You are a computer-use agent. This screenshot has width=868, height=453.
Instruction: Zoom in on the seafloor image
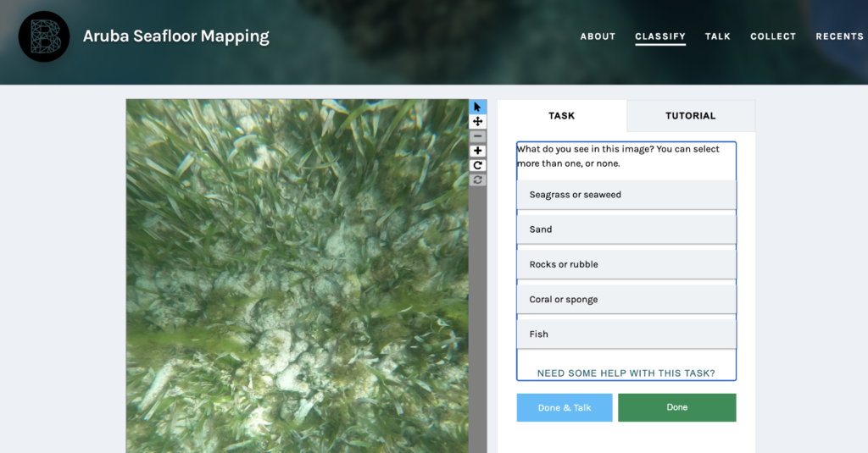pos(477,151)
